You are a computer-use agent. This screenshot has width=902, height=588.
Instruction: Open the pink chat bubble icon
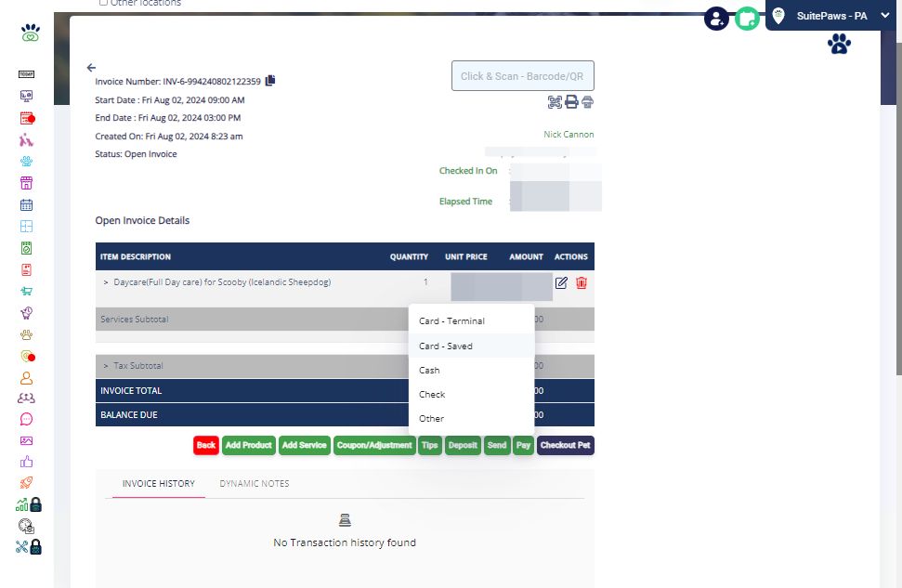tap(26, 420)
